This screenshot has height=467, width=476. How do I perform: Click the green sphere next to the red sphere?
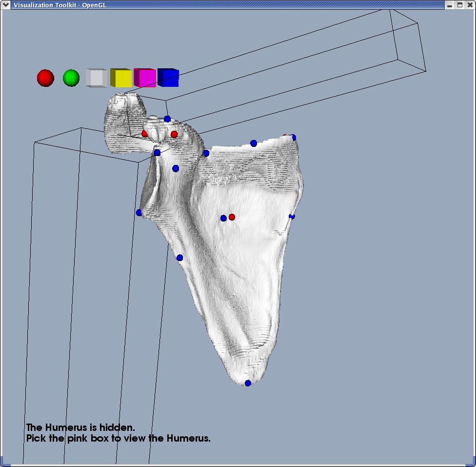click(71, 78)
